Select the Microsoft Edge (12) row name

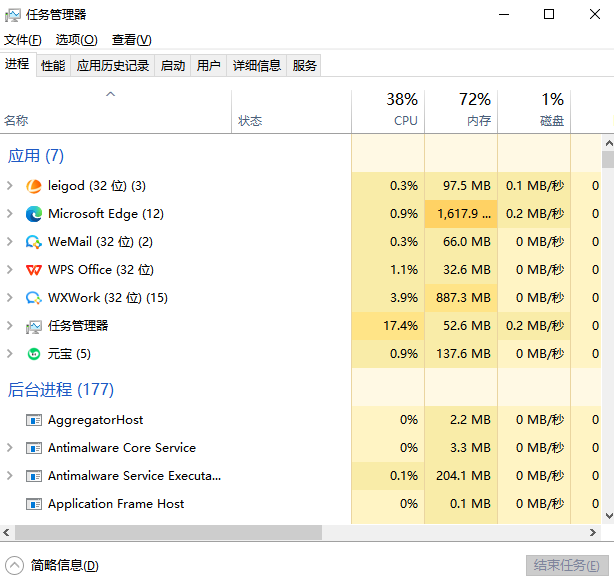[x=106, y=214]
